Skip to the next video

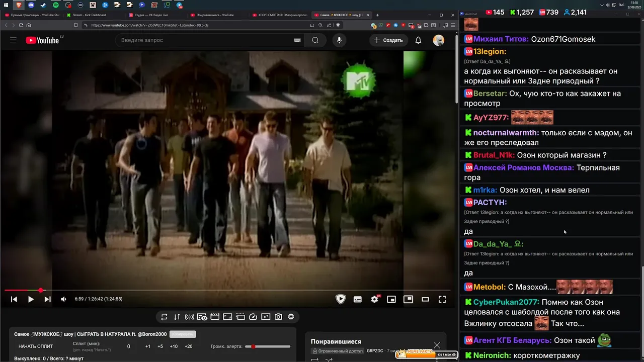[x=47, y=299]
